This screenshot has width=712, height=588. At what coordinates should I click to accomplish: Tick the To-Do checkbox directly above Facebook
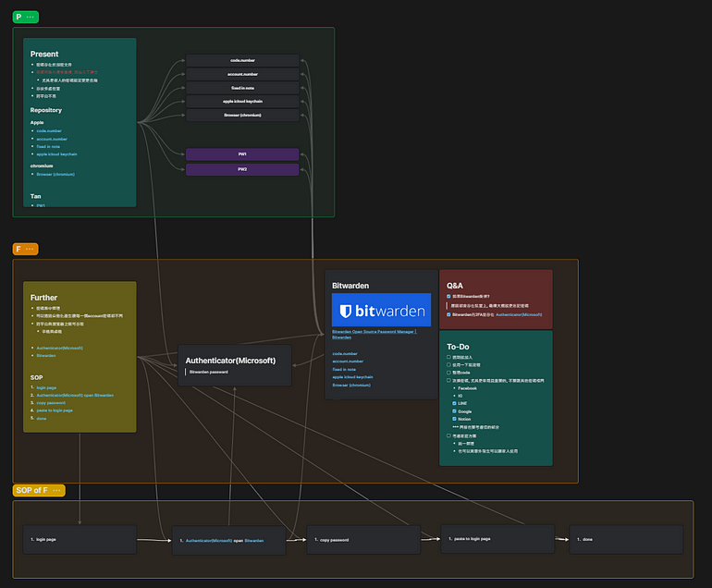tap(448, 380)
